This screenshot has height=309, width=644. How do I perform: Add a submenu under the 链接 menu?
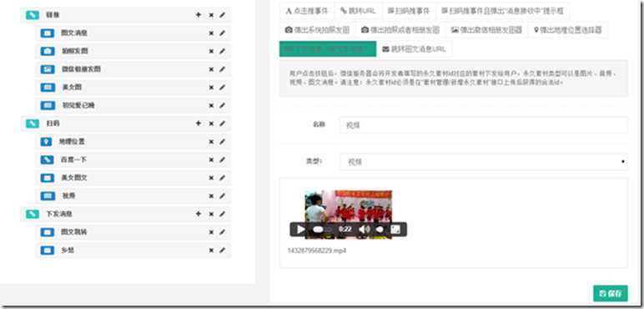[x=199, y=15]
